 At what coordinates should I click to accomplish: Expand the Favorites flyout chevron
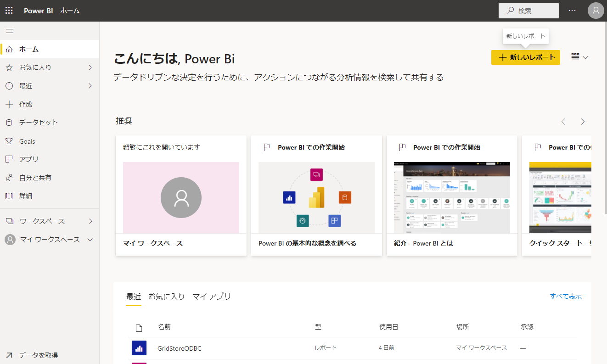[x=90, y=67]
